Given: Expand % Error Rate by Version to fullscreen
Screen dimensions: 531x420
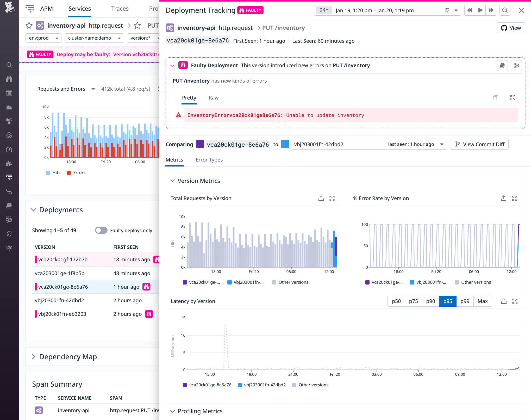Looking at the screenshot, I should pyautogui.click(x=515, y=198).
